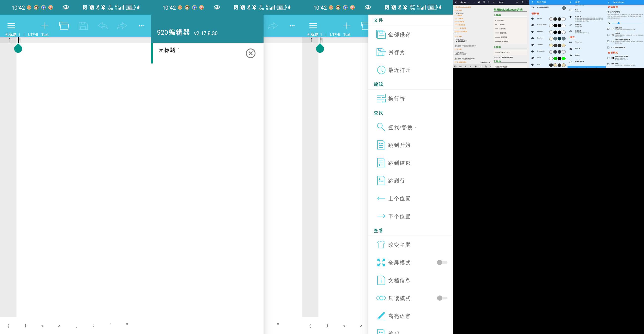This screenshot has width=644, height=334.
Task: Click UTF-8 label beside the open side menu
Action: [335, 34]
